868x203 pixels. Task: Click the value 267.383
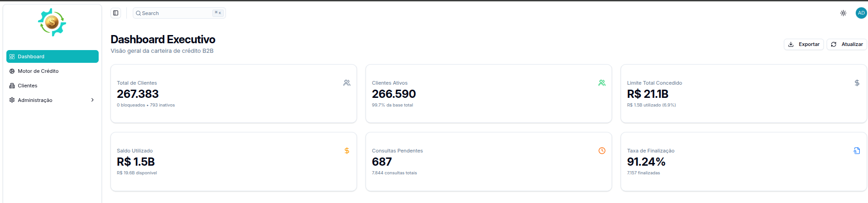(x=138, y=94)
